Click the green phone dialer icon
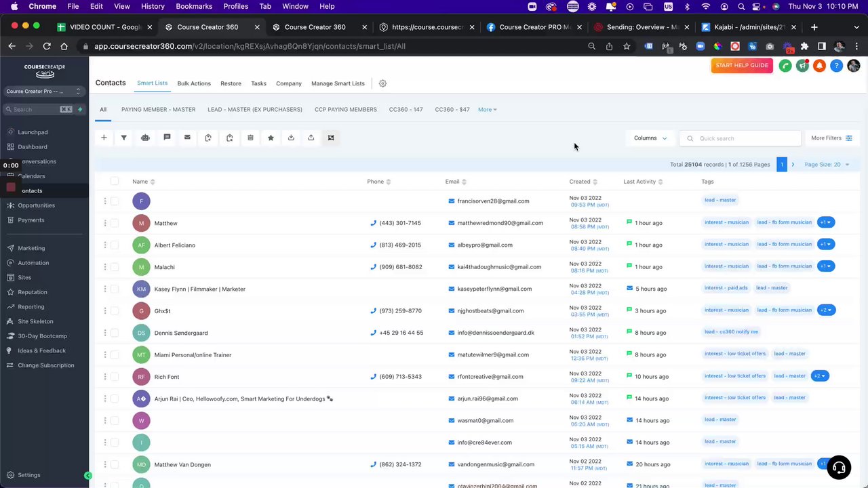Screen dimensions: 868x488 tap(785, 66)
